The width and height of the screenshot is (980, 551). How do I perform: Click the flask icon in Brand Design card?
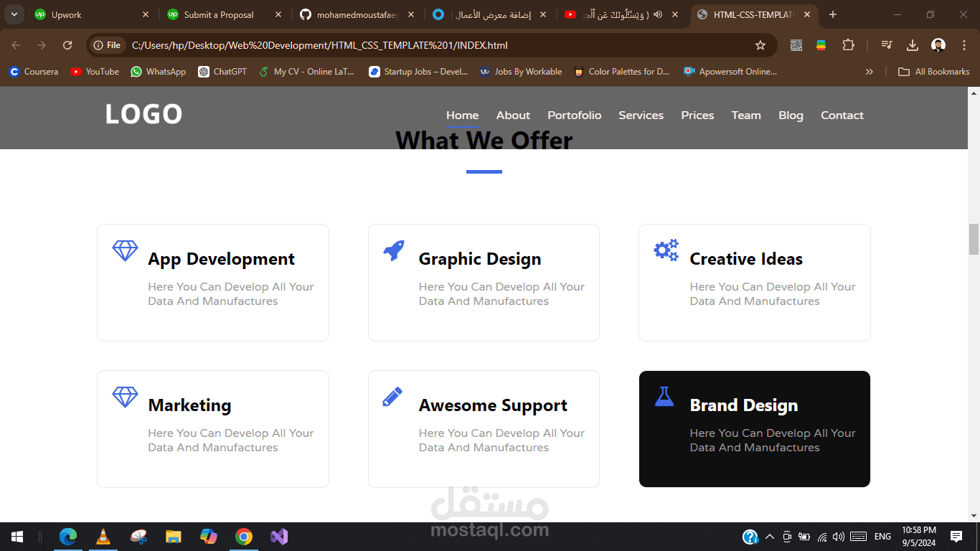(x=664, y=397)
